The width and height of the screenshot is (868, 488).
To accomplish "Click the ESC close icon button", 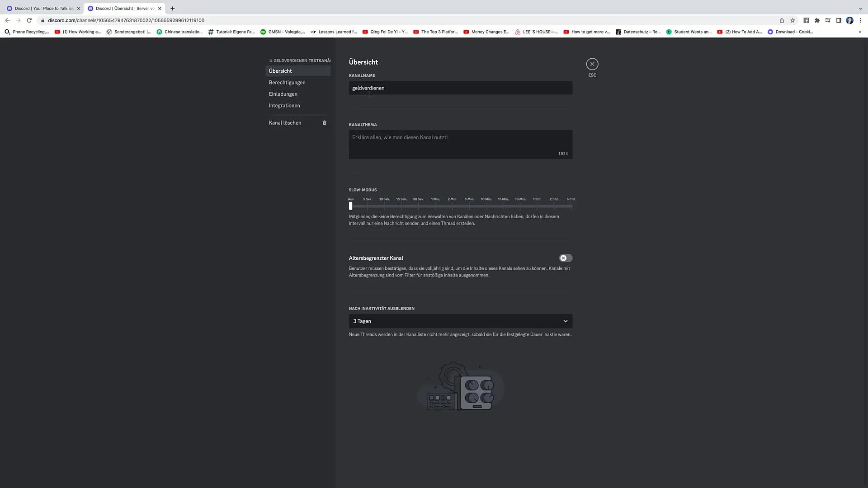I will click(592, 64).
